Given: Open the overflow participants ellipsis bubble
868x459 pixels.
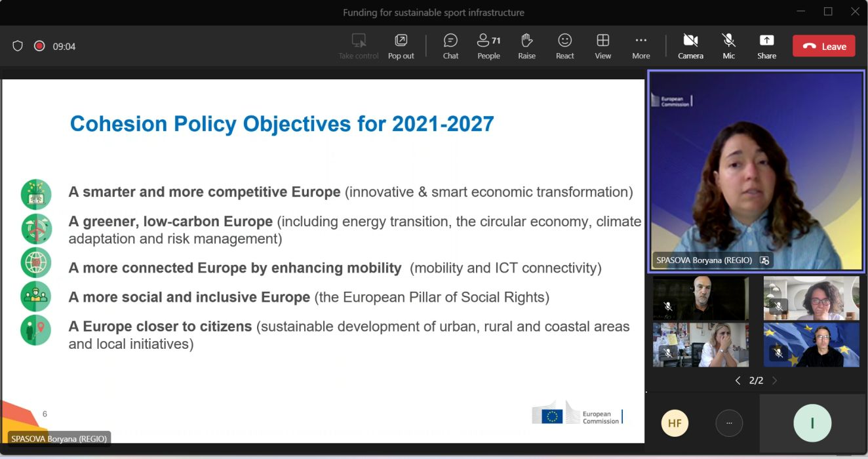Looking at the screenshot, I should [x=729, y=423].
